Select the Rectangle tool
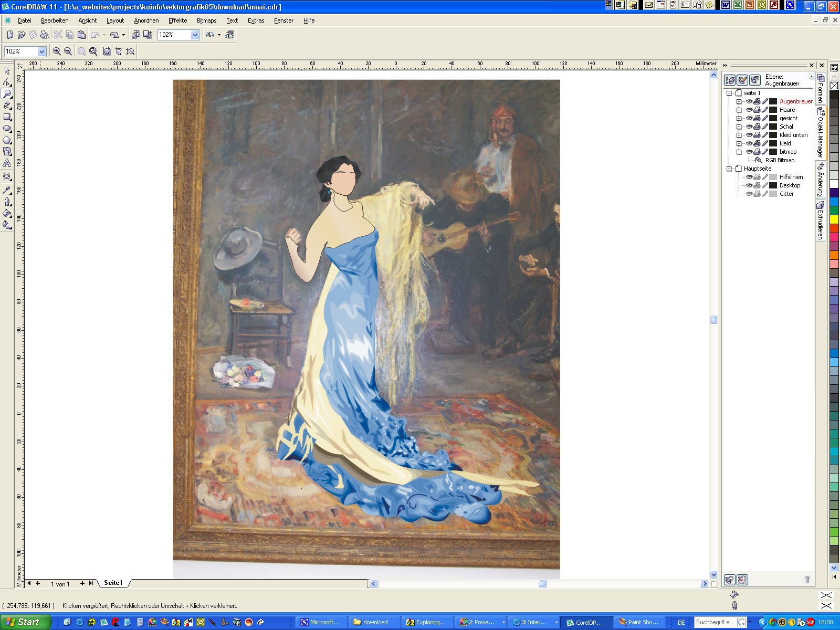This screenshot has height=630, width=840. tap(7, 117)
